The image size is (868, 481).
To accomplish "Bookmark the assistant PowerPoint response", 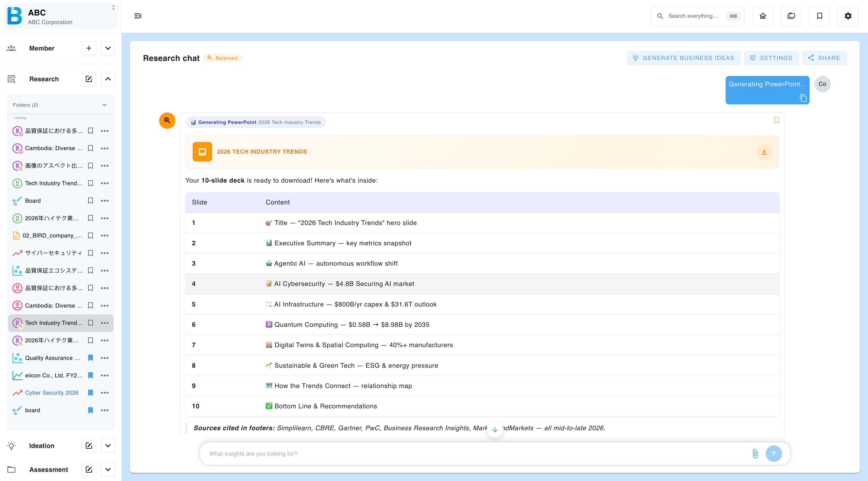I will pos(776,120).
